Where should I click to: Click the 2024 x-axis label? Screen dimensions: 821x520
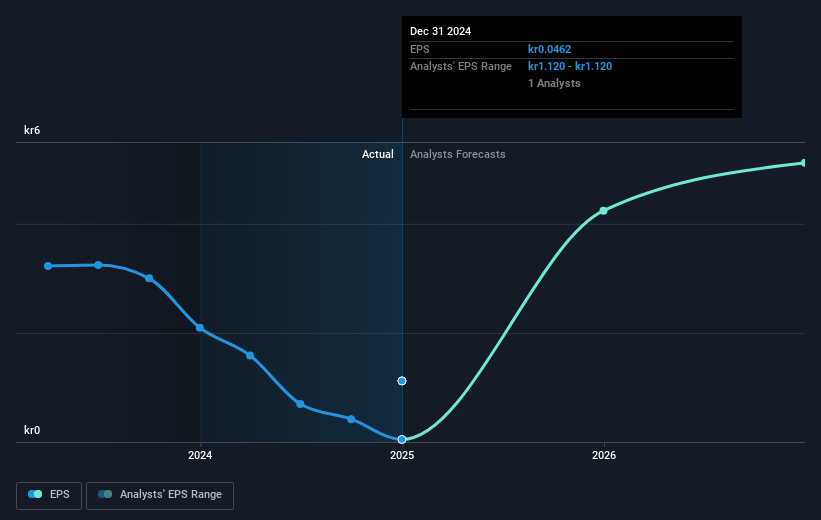[x=200, y=455]
